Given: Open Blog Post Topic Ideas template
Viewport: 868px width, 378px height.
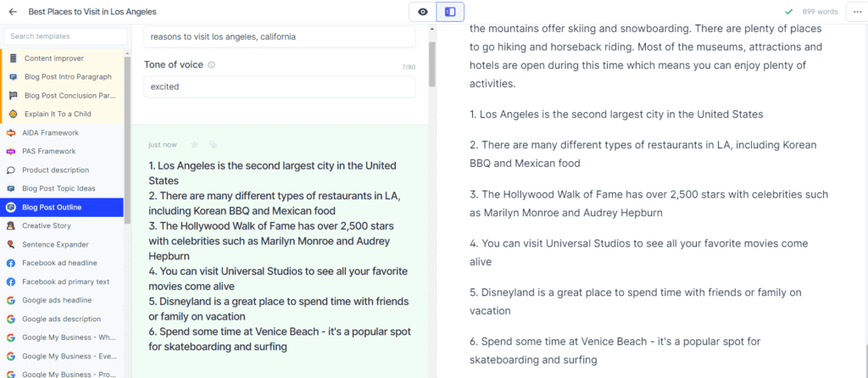Looking at the screenshot, I should pyautogui.click(x=62, y=189).
